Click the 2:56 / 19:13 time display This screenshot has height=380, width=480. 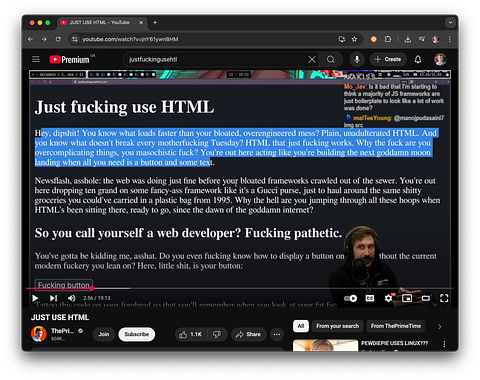coord(97,298)
